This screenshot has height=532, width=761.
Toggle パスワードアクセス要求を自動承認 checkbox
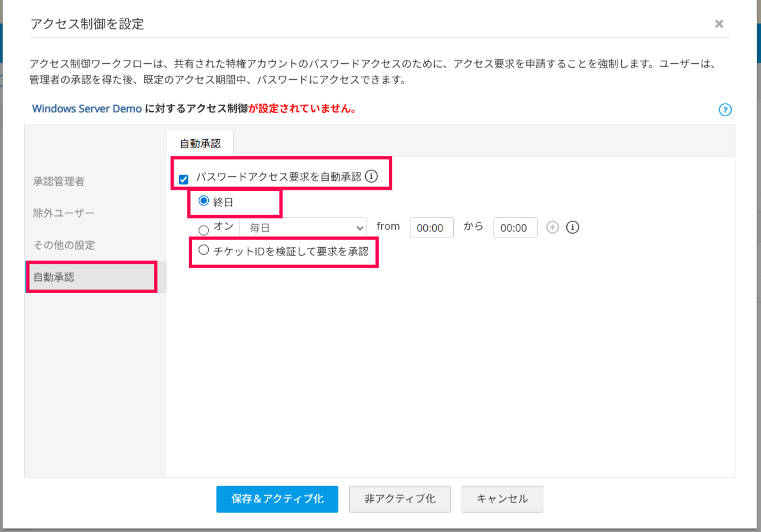(184, 179)
